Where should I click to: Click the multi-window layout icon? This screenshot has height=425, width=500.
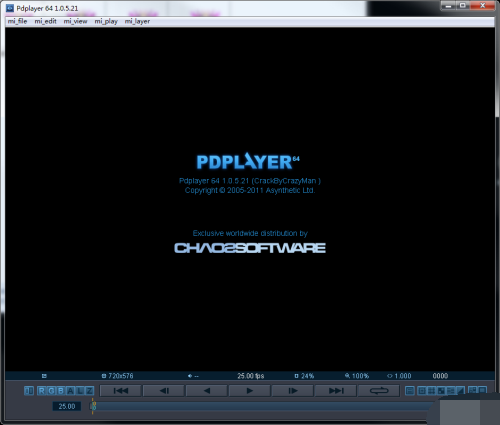[472, 390]
